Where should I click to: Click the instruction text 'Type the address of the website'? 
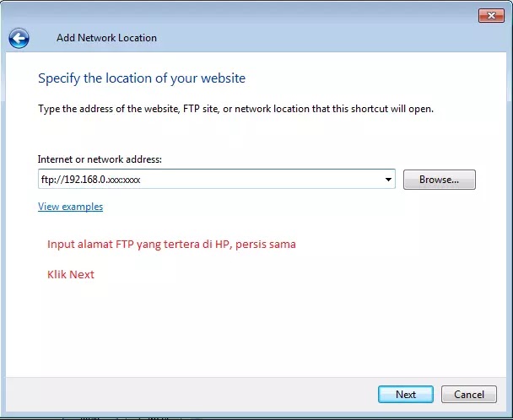click(109, 109)
